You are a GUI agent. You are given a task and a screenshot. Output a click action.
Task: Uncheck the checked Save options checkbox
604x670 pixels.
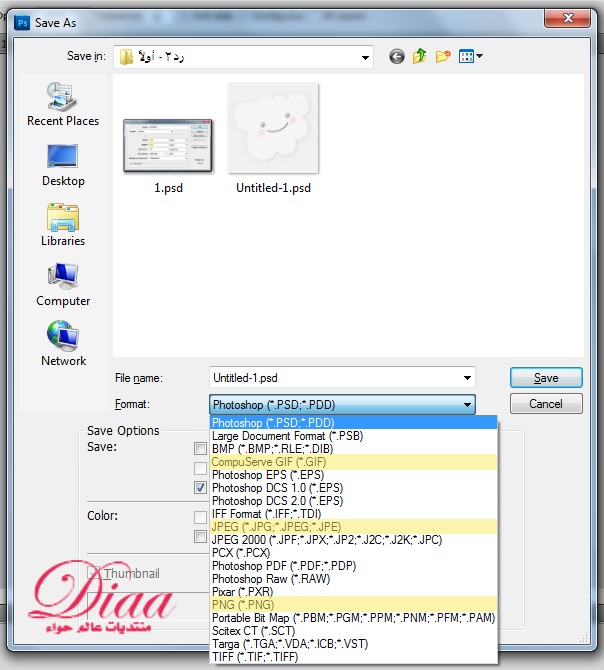pyautogui.click(x=201, y=487)
